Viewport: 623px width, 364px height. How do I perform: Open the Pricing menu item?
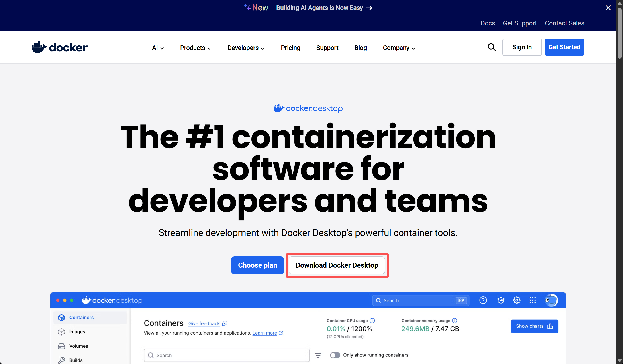pos(290,48)
